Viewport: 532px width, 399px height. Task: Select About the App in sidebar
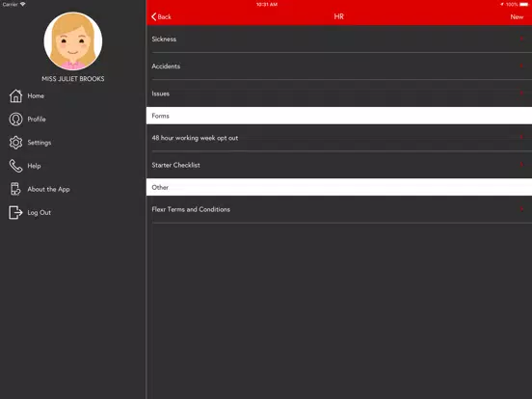[48, 189]
